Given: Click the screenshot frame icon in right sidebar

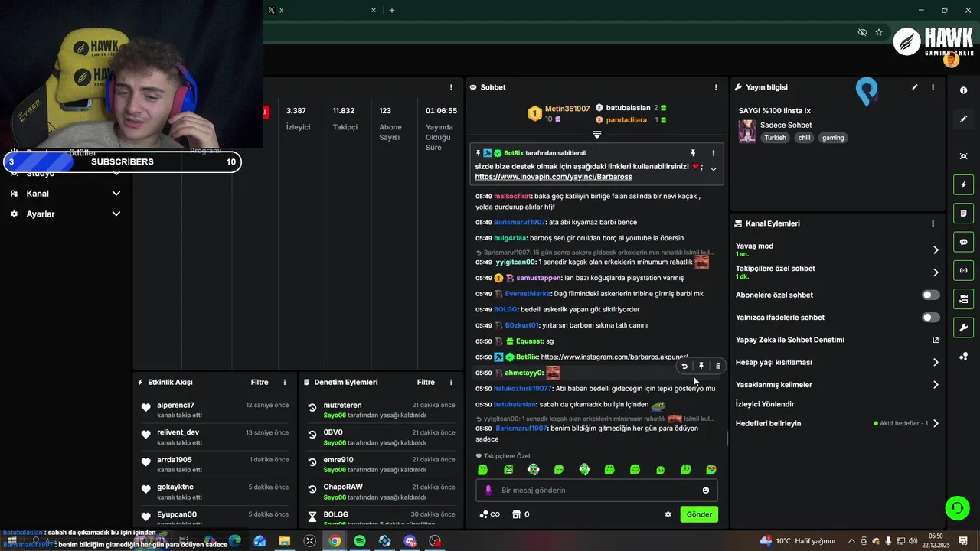Looking at the screenshot, I should click(x=963, y=156).
